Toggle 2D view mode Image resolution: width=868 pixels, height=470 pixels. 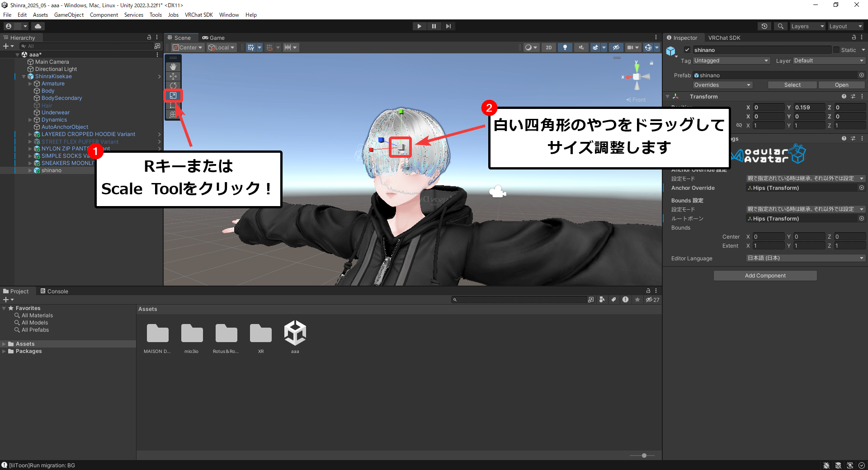[549, 47]
